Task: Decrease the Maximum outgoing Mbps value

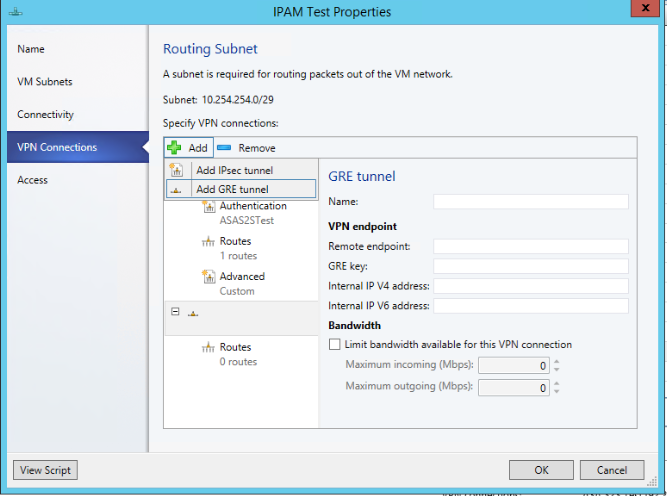Action: pos(557,392)
